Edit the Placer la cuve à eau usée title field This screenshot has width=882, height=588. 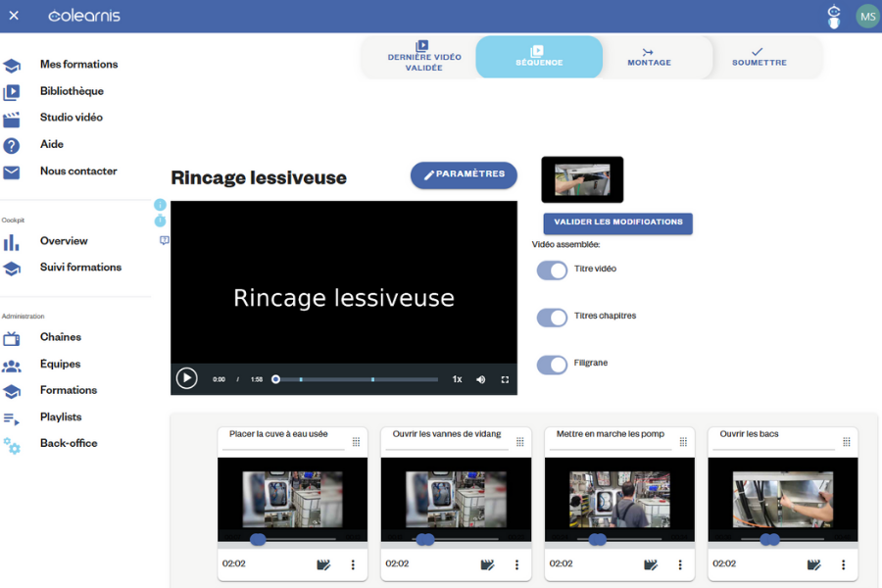[x=283, y=438]
